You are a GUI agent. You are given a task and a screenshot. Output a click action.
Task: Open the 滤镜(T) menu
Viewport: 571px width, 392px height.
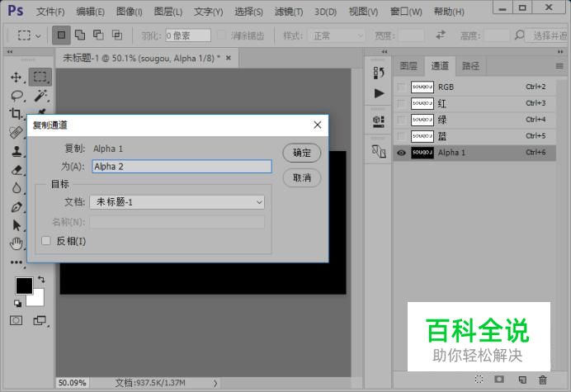[x=289, y=12]
